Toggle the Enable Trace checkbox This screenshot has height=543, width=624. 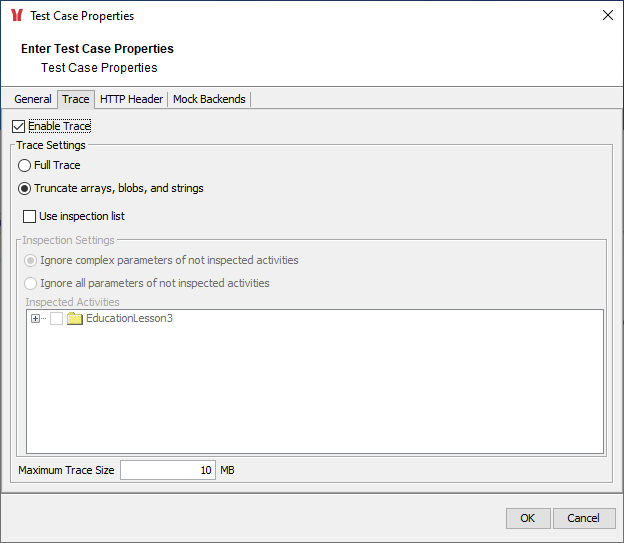click(x=18, y=127)
